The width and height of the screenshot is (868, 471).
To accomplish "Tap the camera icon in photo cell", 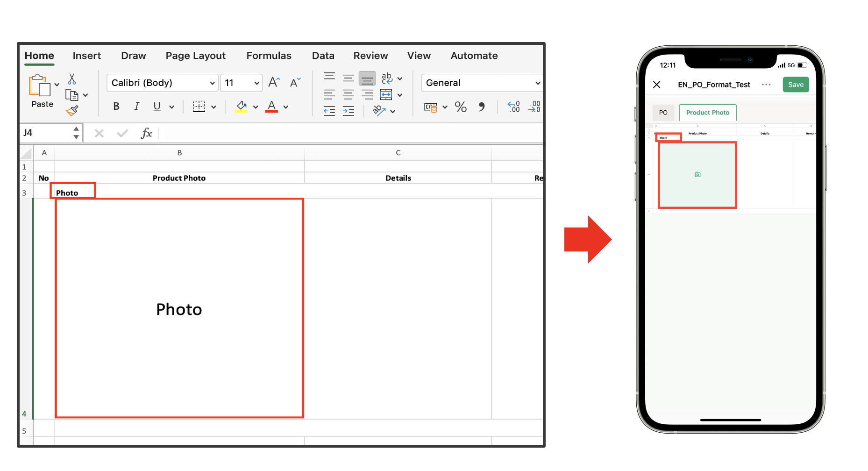I will tap(697, 175).
